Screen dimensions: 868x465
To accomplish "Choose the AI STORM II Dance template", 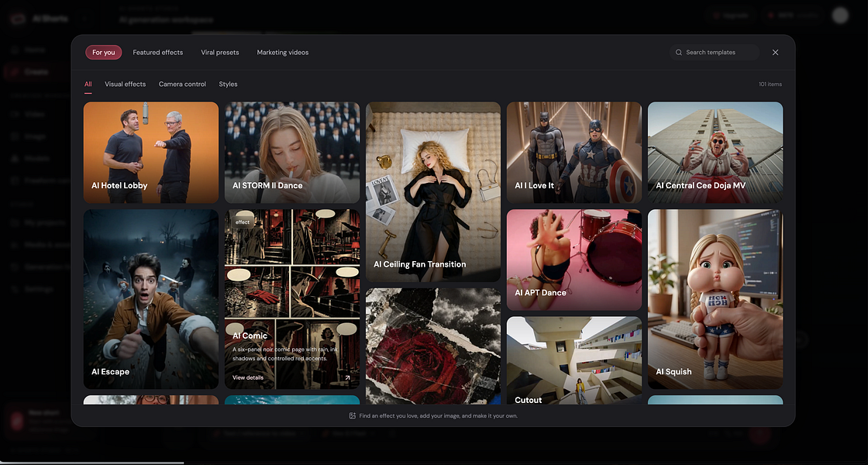I will pos(292,152).
